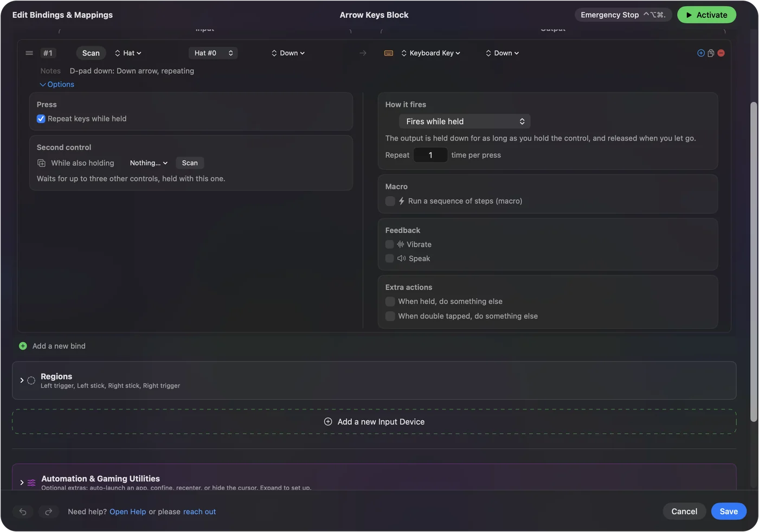The width and height of the screenshot is (759, 532).
Task: Enable the Speak feedback checkbox
Action: click(390, 259)
